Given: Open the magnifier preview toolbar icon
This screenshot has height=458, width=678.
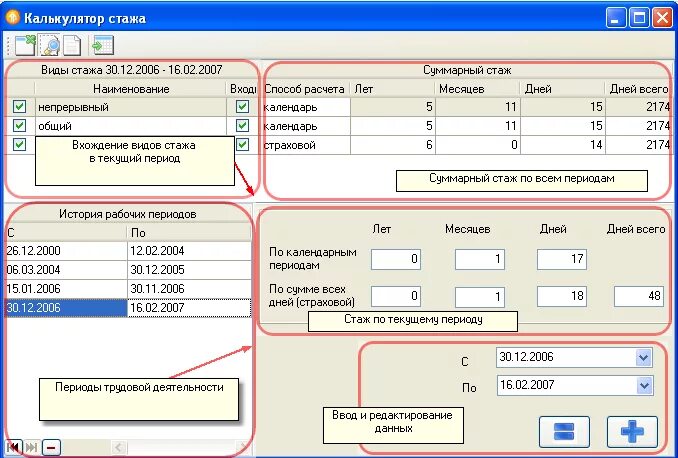Looking at the screenshot, I should point(49,45).
